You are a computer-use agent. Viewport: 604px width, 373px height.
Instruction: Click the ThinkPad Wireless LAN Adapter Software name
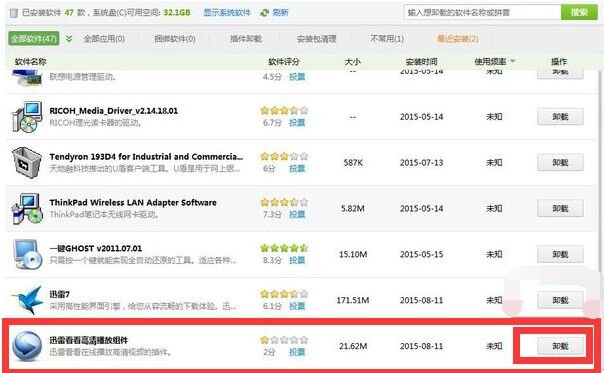click(x=133, y=203)
